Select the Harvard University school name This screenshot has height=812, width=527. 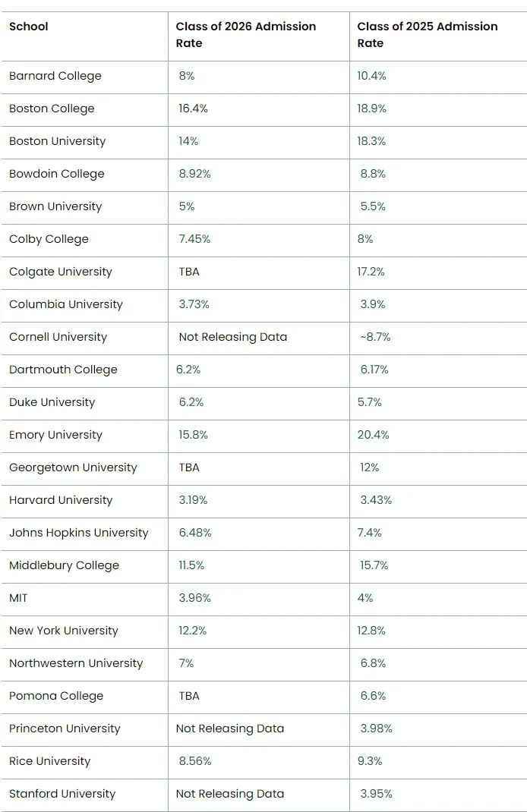pos(61,500)
